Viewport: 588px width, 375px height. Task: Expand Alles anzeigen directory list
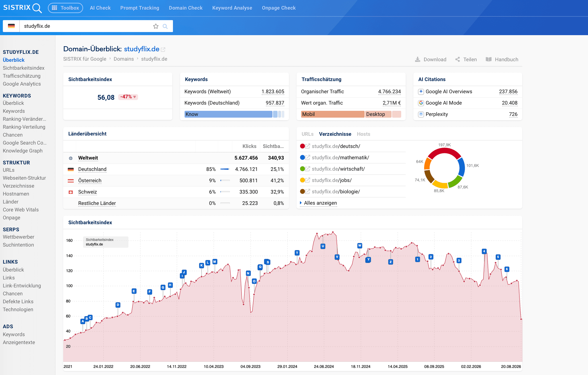(x=318, y=203)
